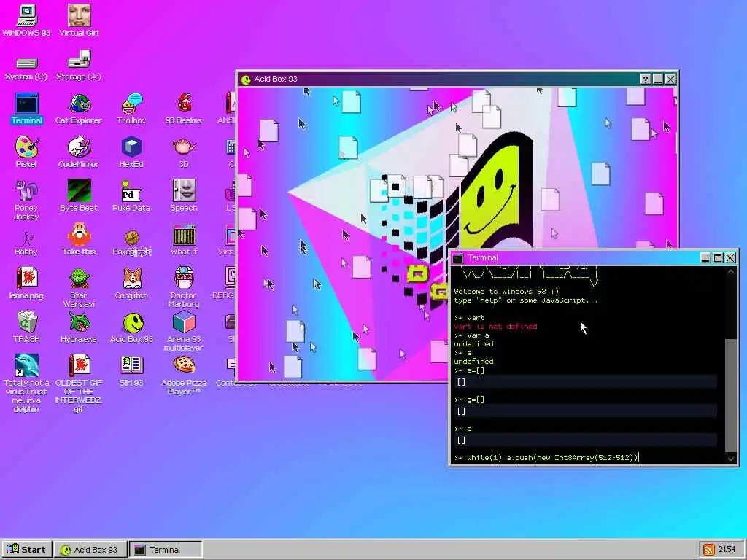This screenshot has height=560, width=747.
Task: Click the red 'vart is not defined' error
Action: [x=495, y=327]
